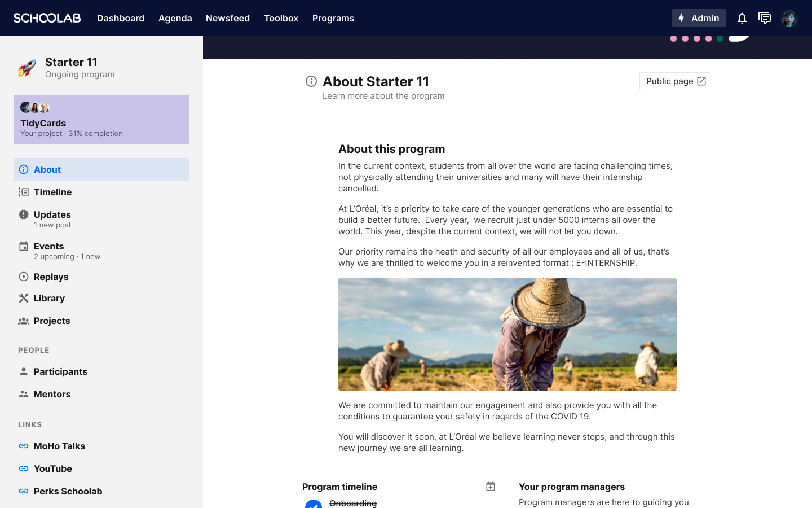812x508 pixels.
Task: Click the rocket icon next to Starter 11
Action: tap(26, 67)
